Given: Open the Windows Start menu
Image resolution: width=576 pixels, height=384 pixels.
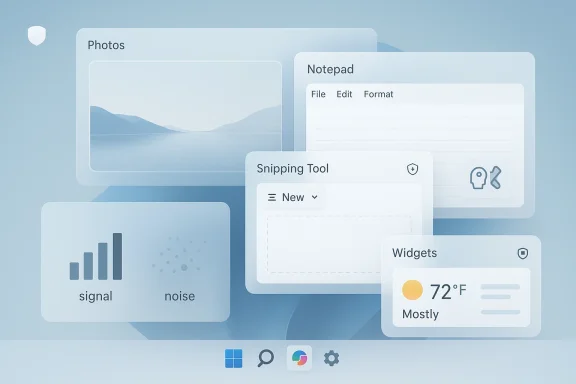Looking at the screenshot, I should tap(234, 358).
